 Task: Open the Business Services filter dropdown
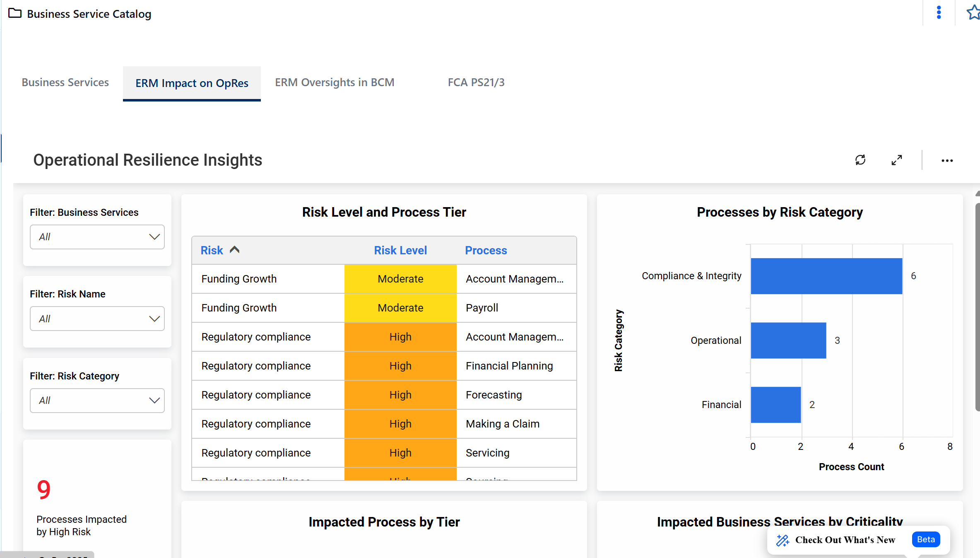pyautogui.click(x=97, y=237)
